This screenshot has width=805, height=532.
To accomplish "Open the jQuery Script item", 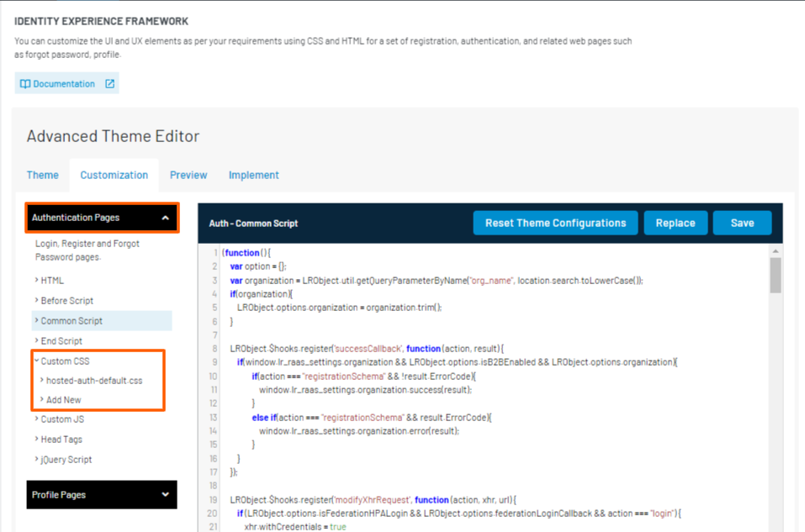I will pyautogui.click(x=66, y=460).
